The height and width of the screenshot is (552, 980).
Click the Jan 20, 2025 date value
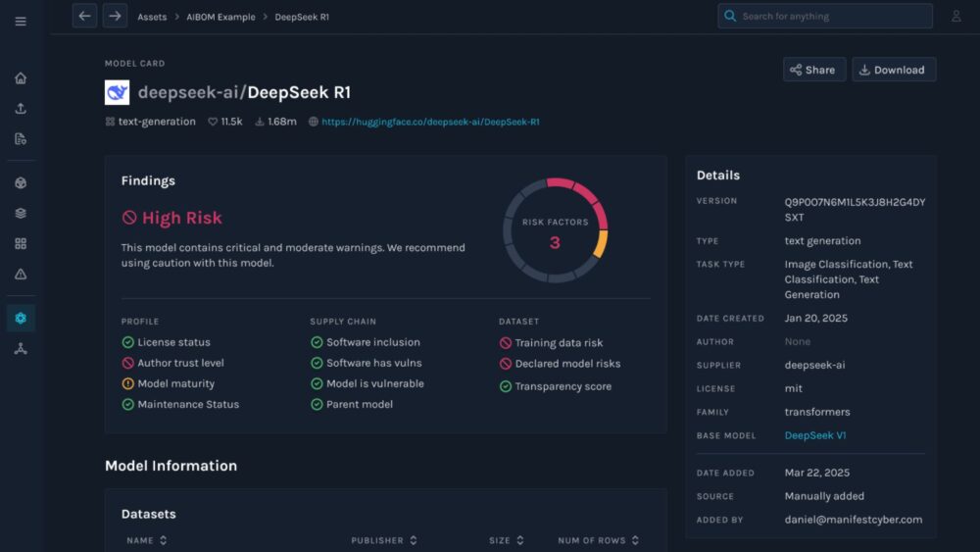point(815,319)
